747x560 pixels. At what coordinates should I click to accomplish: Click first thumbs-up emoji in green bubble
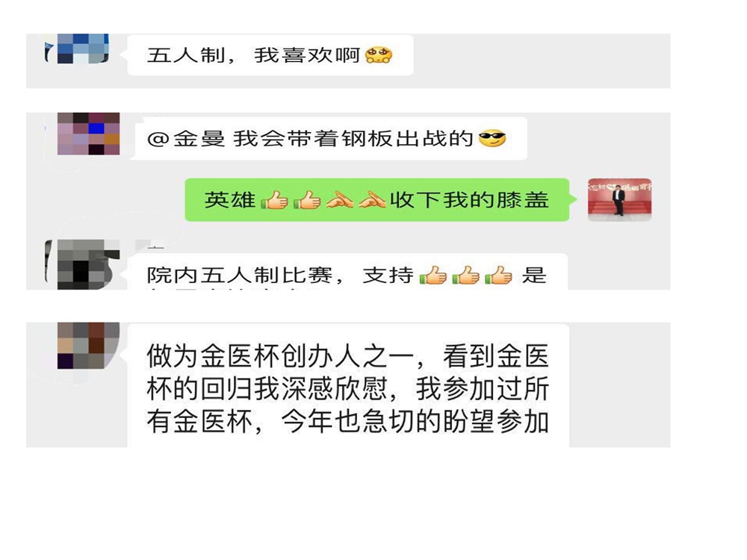(275, 200)
